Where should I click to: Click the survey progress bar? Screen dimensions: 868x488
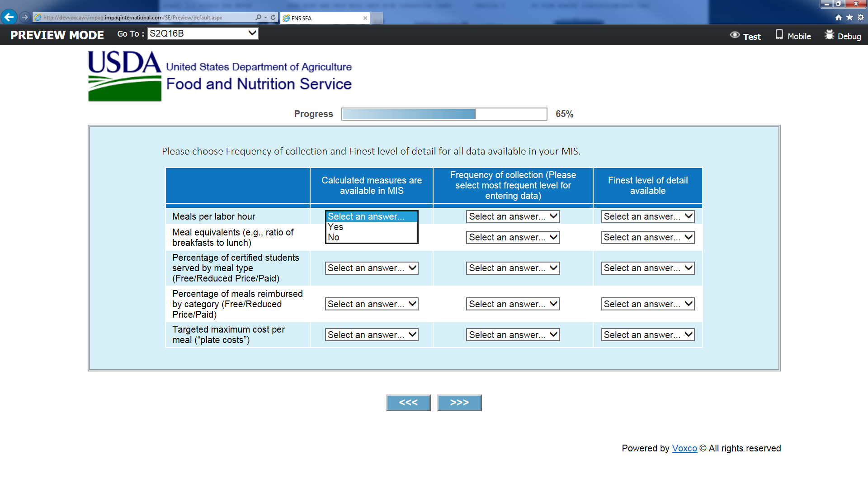click(x=444, y=114)
